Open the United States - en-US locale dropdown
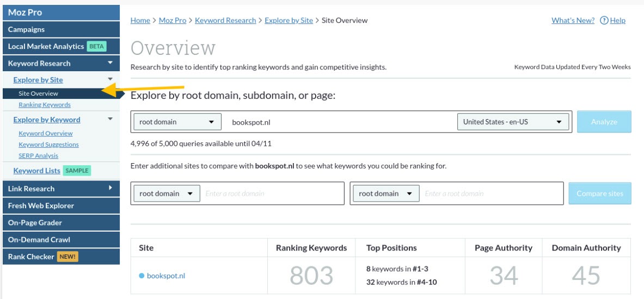The image size is (644, 299). 512,122
